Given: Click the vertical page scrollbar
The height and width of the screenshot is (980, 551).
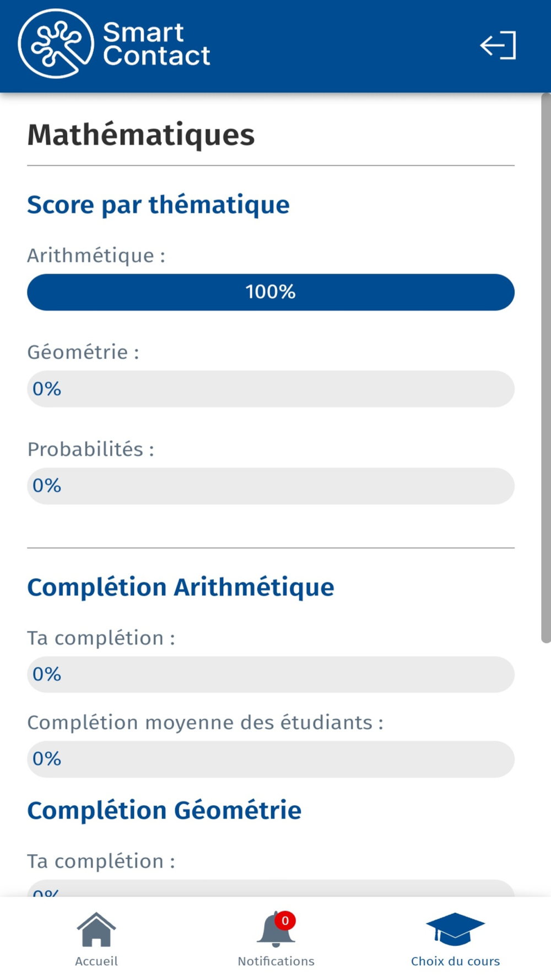Looking at the screenshot, I should click(x=545, y=368).
